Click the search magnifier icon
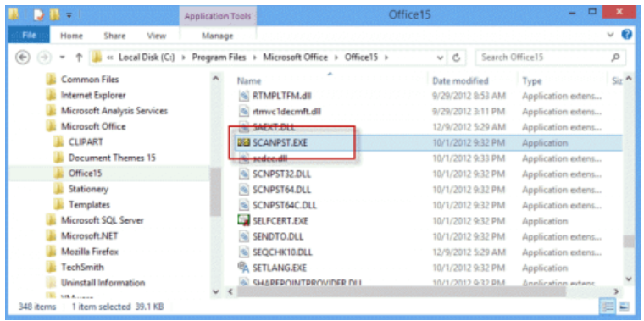 click(x=616, y=58)
